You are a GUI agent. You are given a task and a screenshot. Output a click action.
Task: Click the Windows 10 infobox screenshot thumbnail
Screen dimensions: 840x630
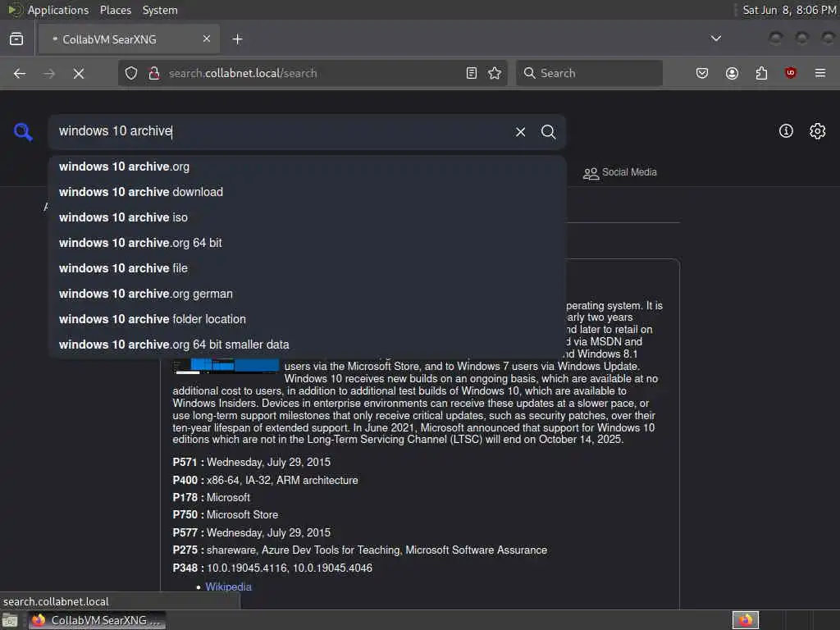tap(226, 367)
